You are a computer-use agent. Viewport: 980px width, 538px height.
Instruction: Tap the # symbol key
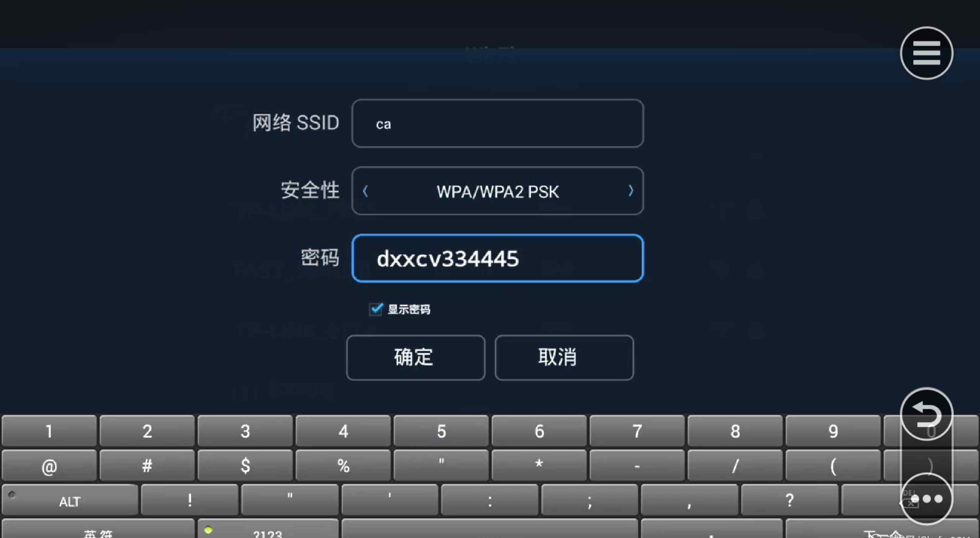coord(147,466)
